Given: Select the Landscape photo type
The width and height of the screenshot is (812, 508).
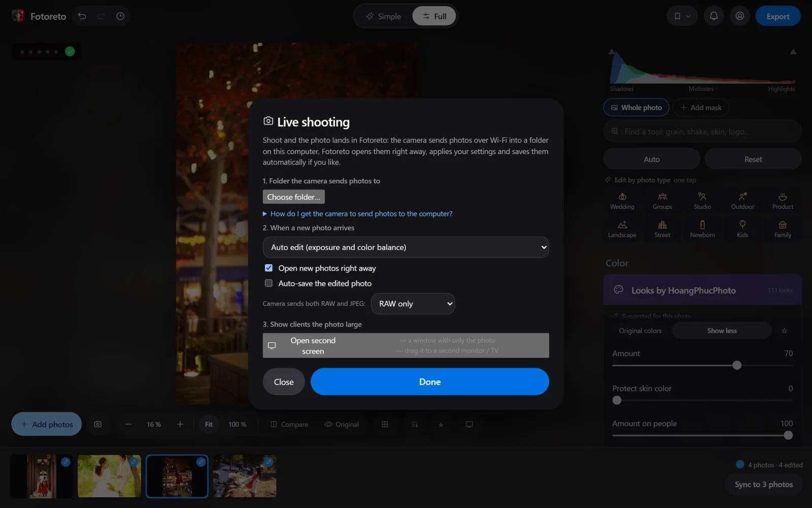Looking at the screenshot, I should [622, 229].
